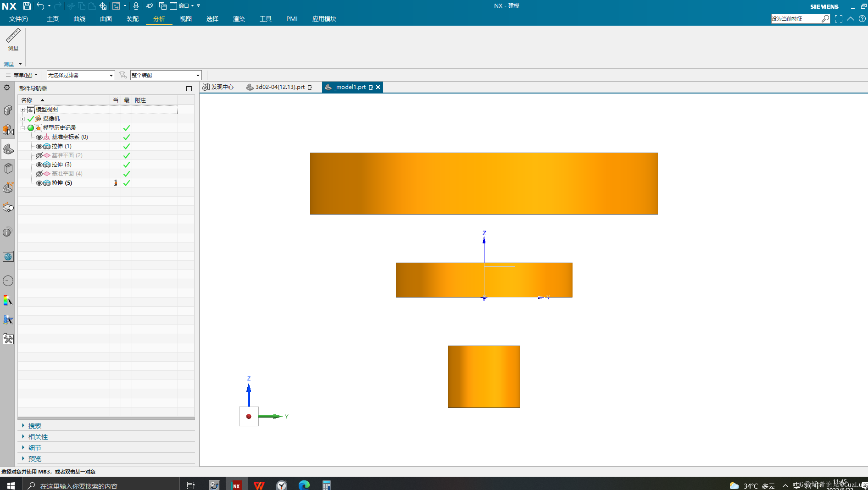Show hidden 基准平面 (4) via eye icon
Viewport: 868px width, 490px height.
tap(39, 174)
